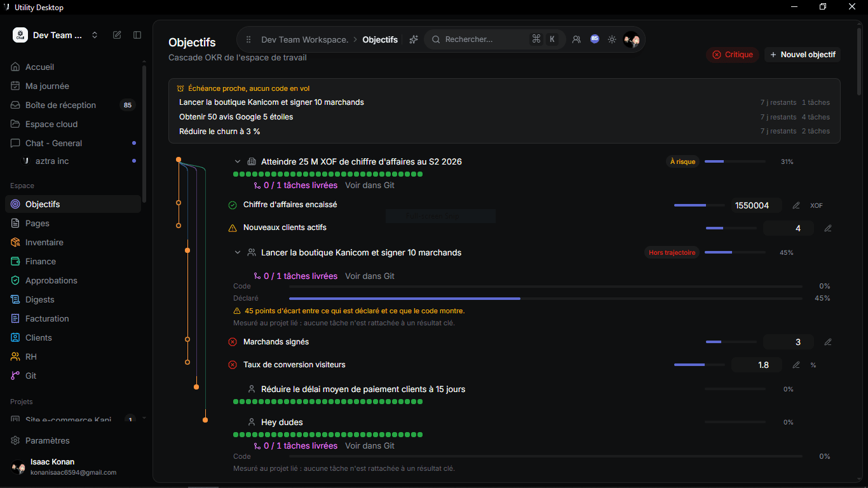This screenshot has height=488, width=868.
Task: Click the pencil icon for Marchands signés
Action: pos(828,342)
